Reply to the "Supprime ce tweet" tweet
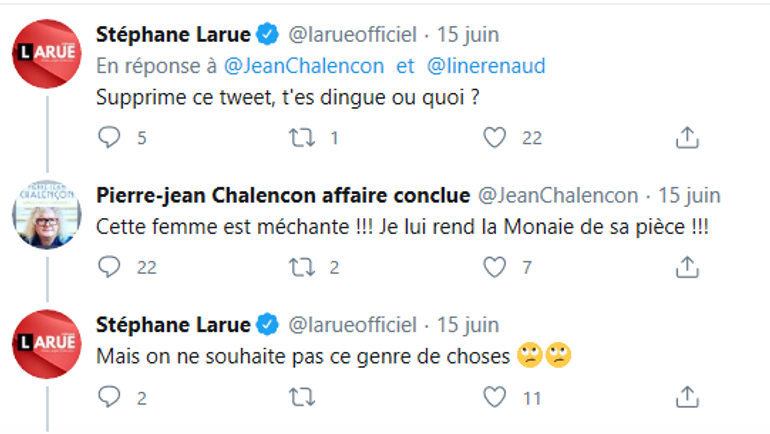The image size is (770, 434). tap(109, 137)
